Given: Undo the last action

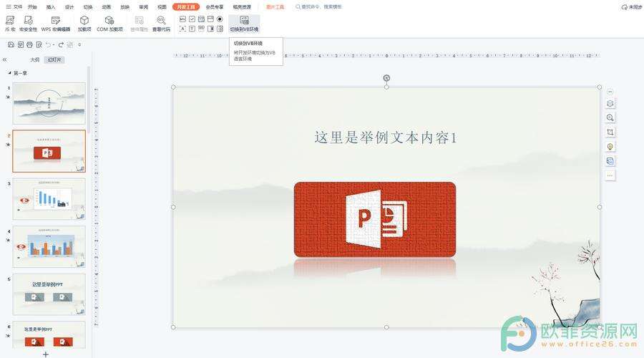Looking at the screenshot, I should 48,44.
